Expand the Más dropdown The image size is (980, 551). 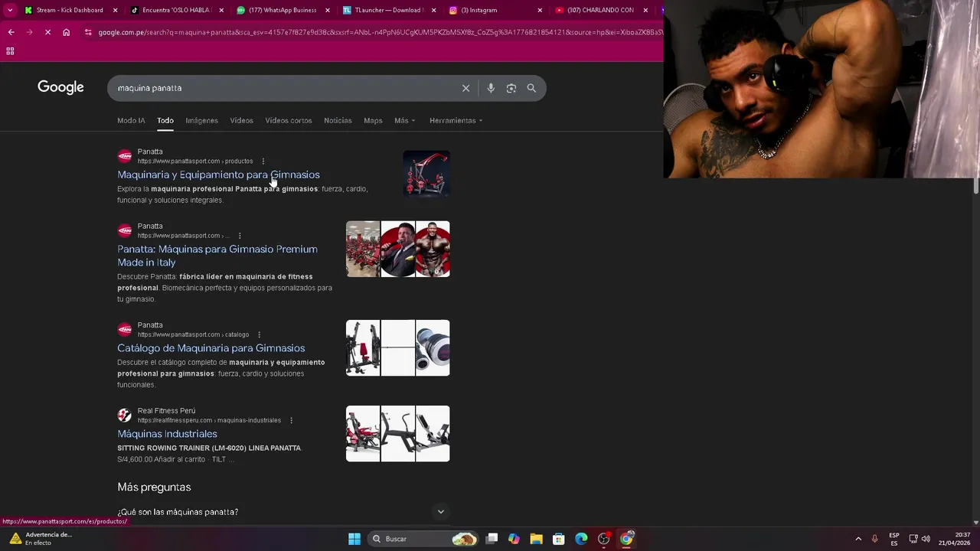(x=405, y=120)
